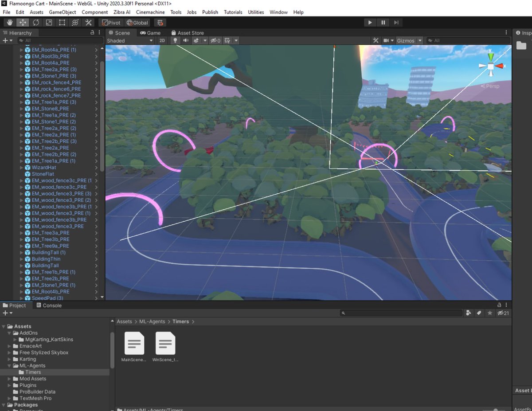Click the scene orientation gizmo green Y axis
The width and height of the screenshot is (532, 411).
pyautogui.click(x=490, y=57)
